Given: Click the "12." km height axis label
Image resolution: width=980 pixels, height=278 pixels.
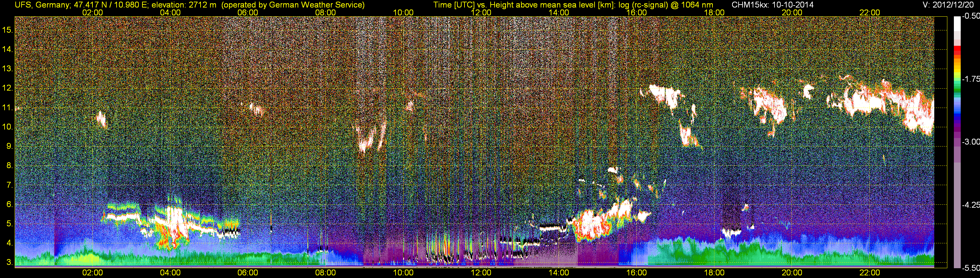Looking at the screenshot, I should [x=7, y=88].
